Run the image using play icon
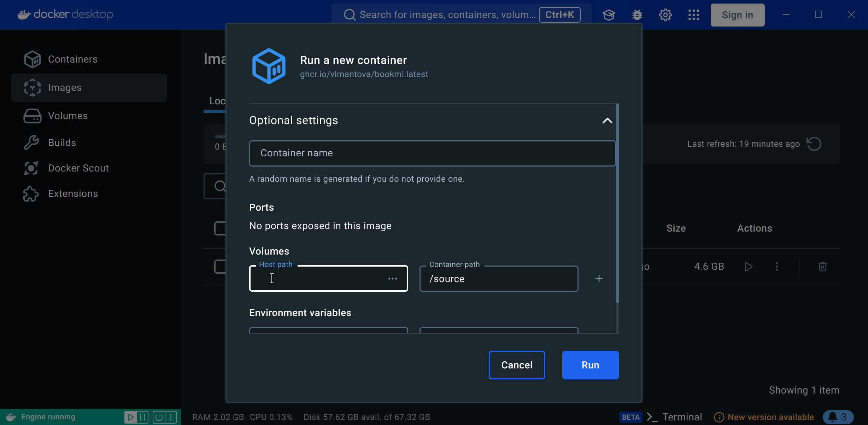Screen dimensions: 868x425 coord(748,267)
